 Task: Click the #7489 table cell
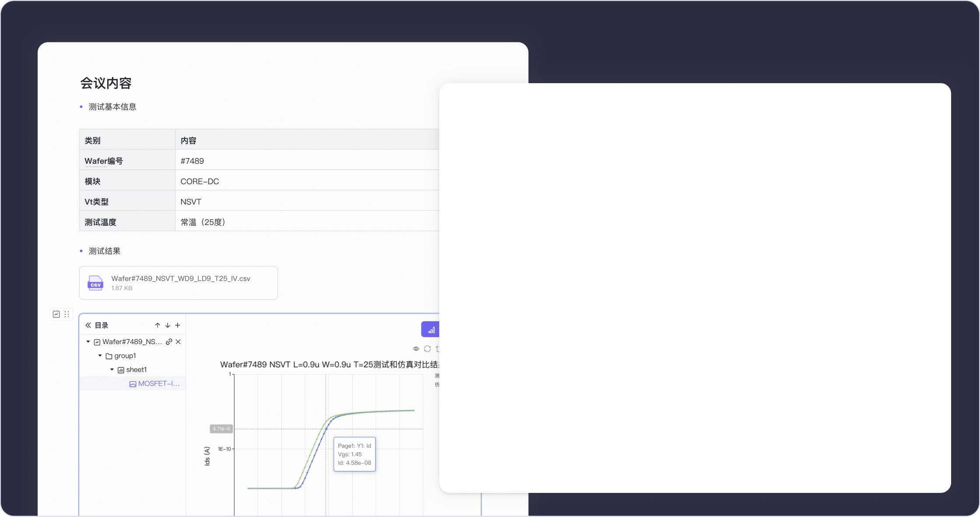click(x=307, y=161)
